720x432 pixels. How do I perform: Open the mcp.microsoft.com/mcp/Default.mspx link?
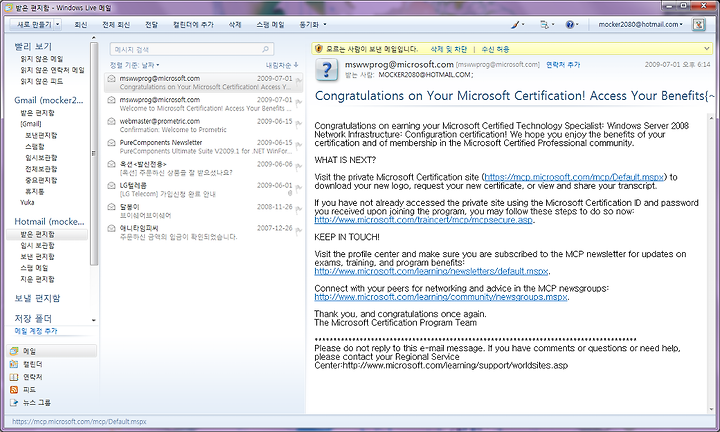pos(574,177)
